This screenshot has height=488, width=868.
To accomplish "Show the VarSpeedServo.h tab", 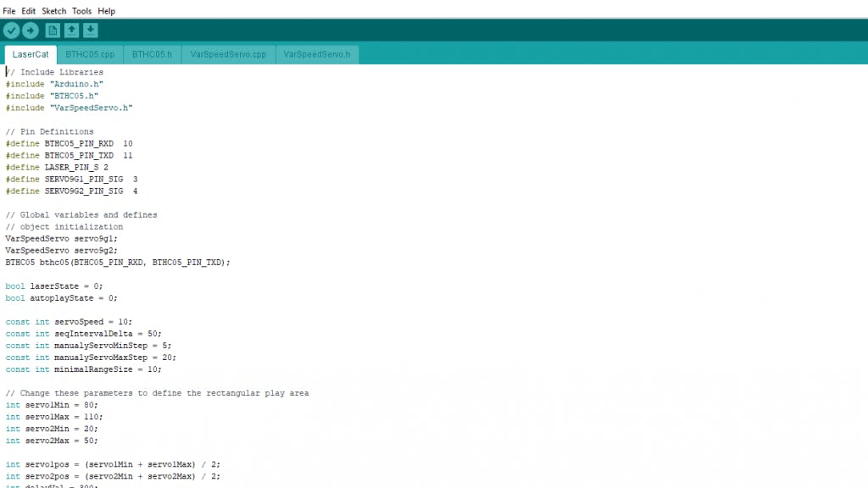I will [x=316, y=54].
